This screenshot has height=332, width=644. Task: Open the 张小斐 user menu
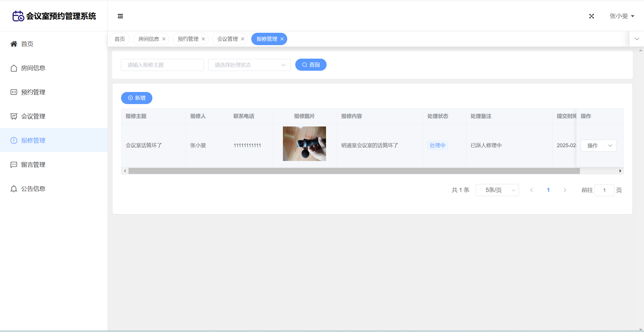[x=622, y=16]
